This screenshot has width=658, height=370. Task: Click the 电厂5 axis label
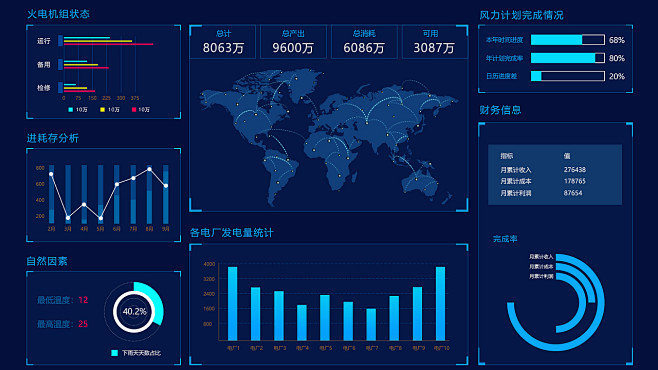[x=325, y=348]
